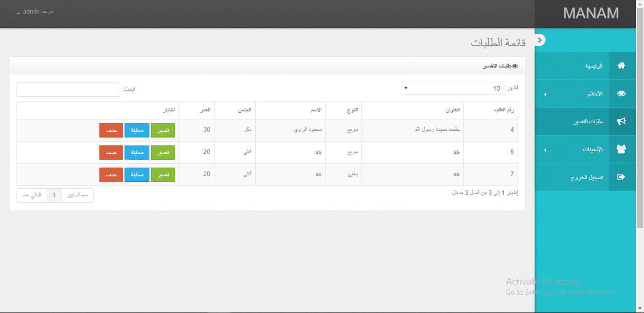Click the sign-out icon for تسجيل الخروج
This screenshot has width=644, height=313.
(x=621, y=177)
